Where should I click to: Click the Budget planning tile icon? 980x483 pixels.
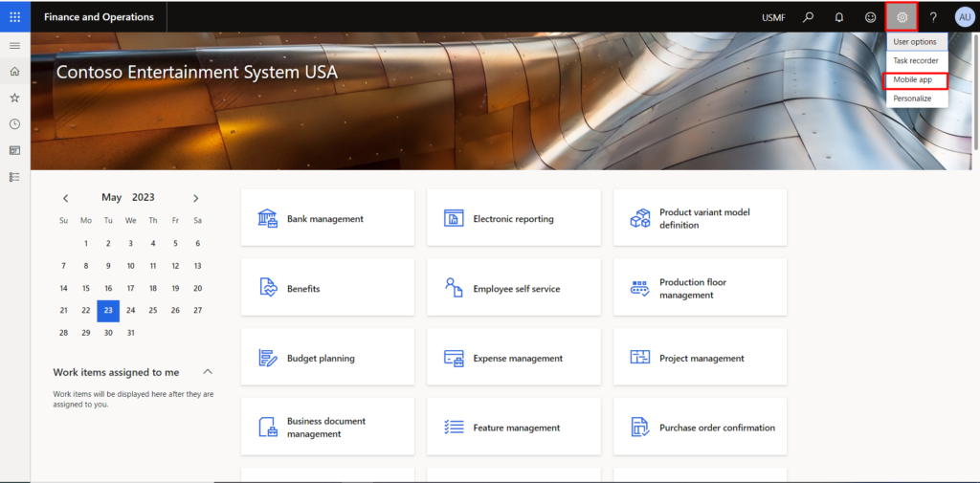pyautogui.click(x=268, y=358)
